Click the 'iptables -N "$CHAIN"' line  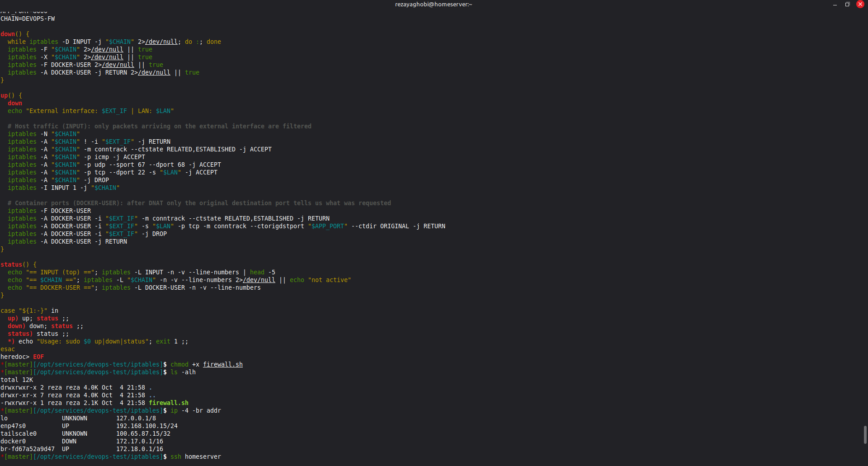click(44, 134)
